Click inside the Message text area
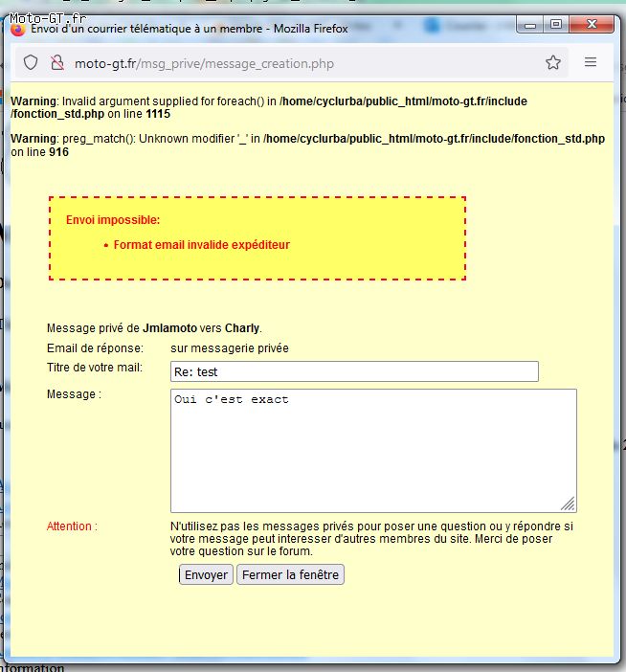Viewport: 626px width, 672px height. pos(373,451)
